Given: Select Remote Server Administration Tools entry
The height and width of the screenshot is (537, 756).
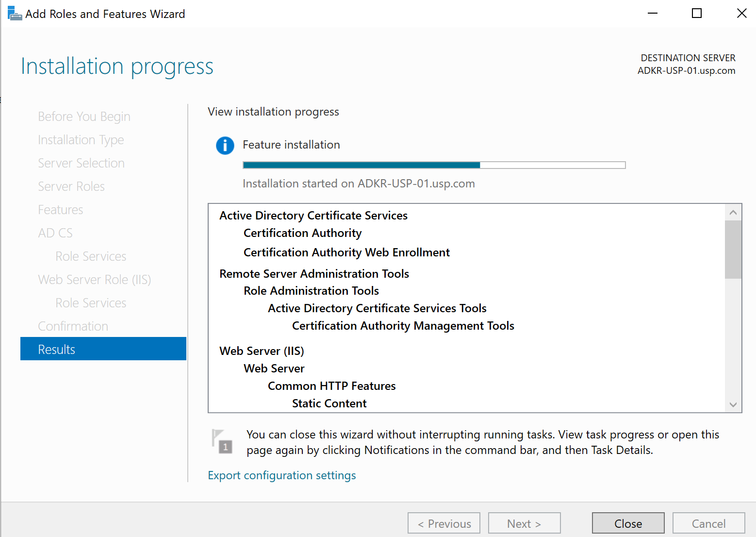Looking at the screenshot, I should pos(314,274).
